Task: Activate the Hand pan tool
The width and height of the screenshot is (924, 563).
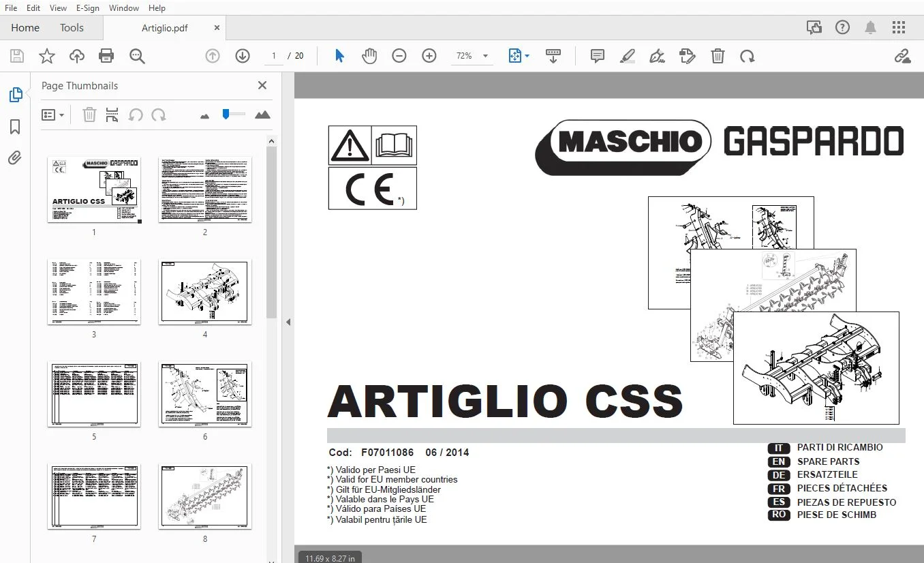Action: click(x=369, y=56)
